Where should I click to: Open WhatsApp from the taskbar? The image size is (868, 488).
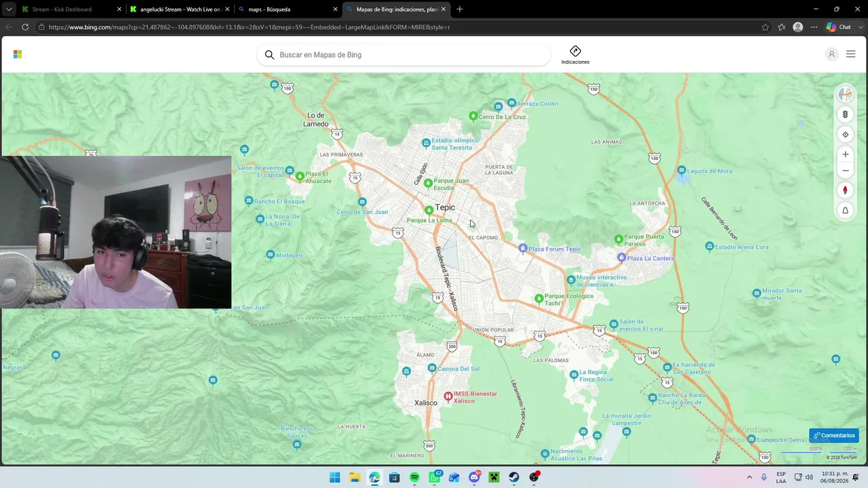[434, 477]
